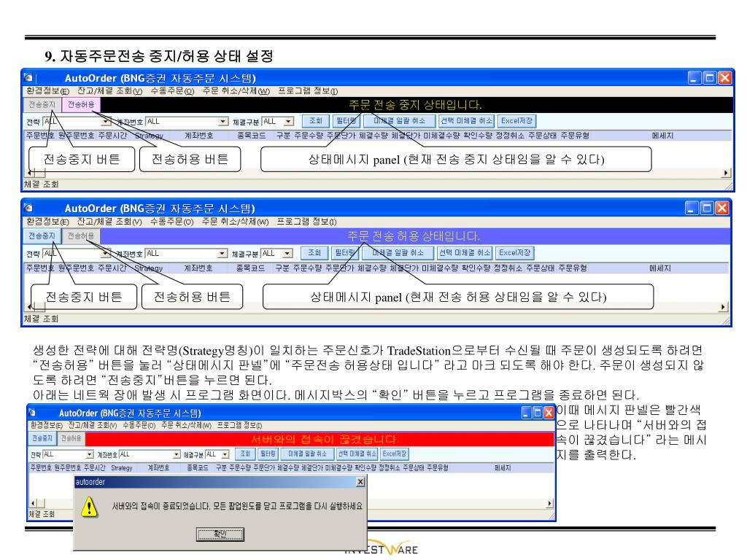Image resolution: width=747 pixels, height=560 pixels.
Task: Toggle 전송중지 in the middle AutoOrder window
Action: tap(42, 236)
